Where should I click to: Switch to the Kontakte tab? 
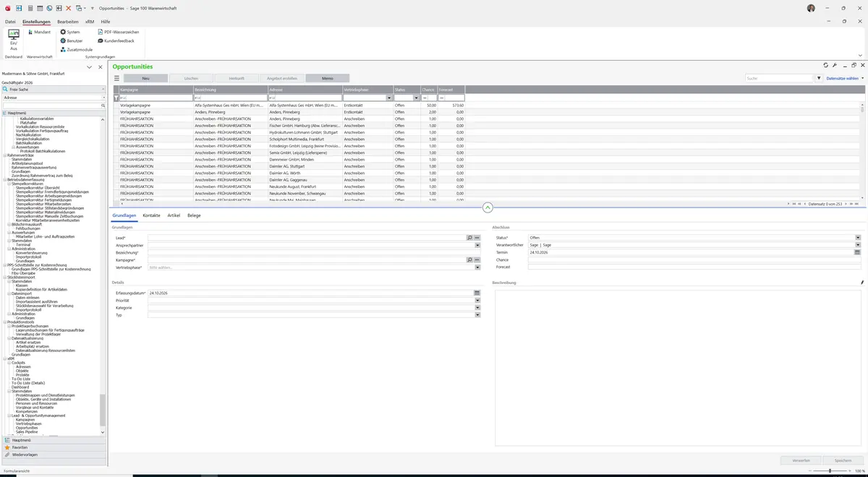(151, 215)
